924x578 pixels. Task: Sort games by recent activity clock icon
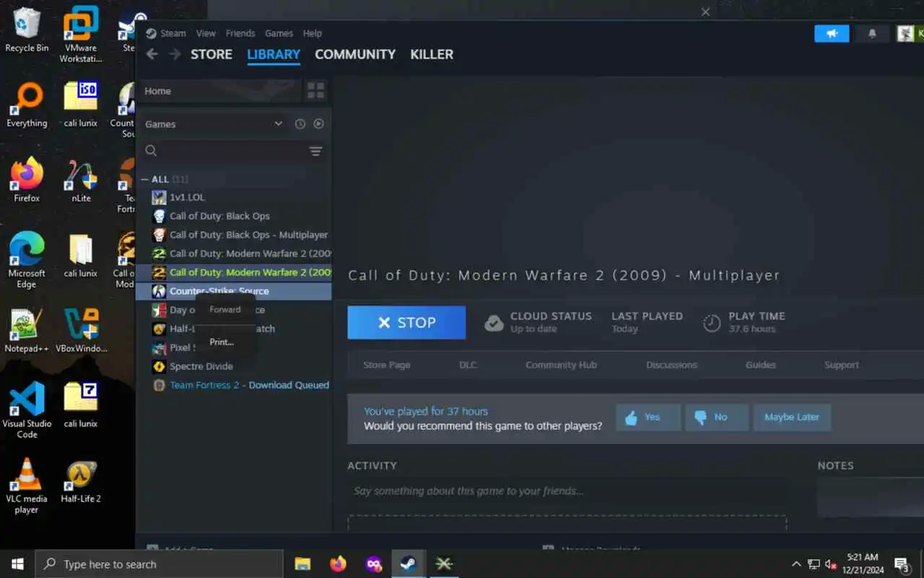tap(300, 124)
